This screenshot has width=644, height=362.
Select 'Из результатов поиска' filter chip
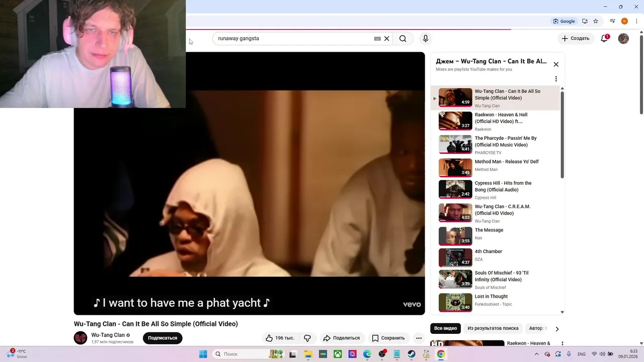(x=493, y=328)
